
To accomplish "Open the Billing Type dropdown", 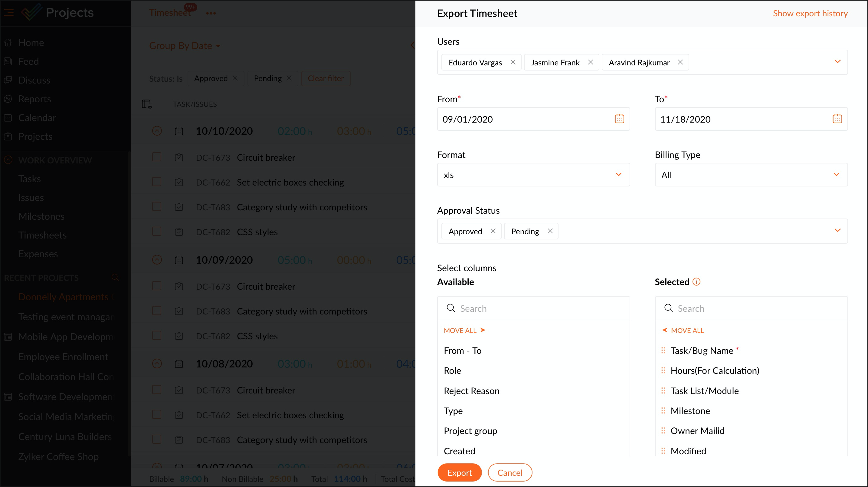I will pyautogui.click(x=836, y=175).
